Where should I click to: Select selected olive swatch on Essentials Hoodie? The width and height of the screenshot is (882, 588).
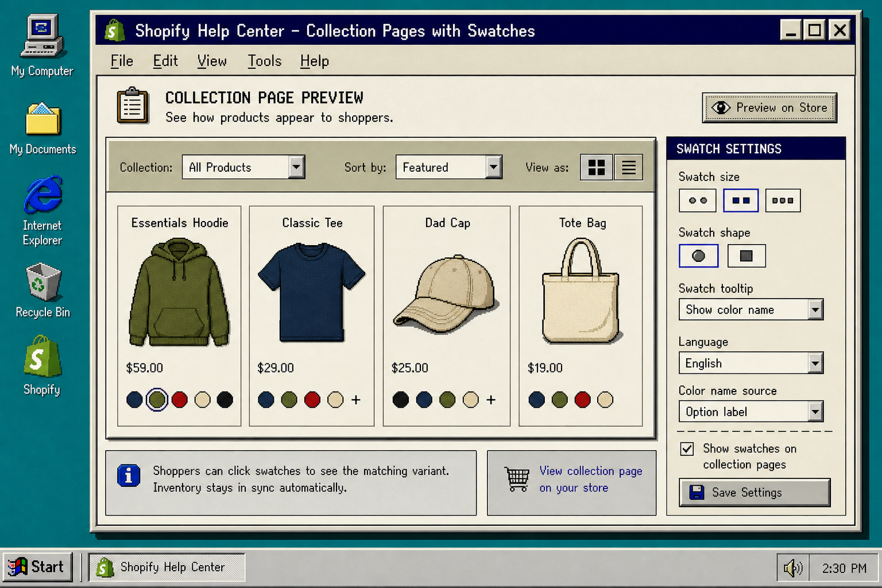point(157,400)
